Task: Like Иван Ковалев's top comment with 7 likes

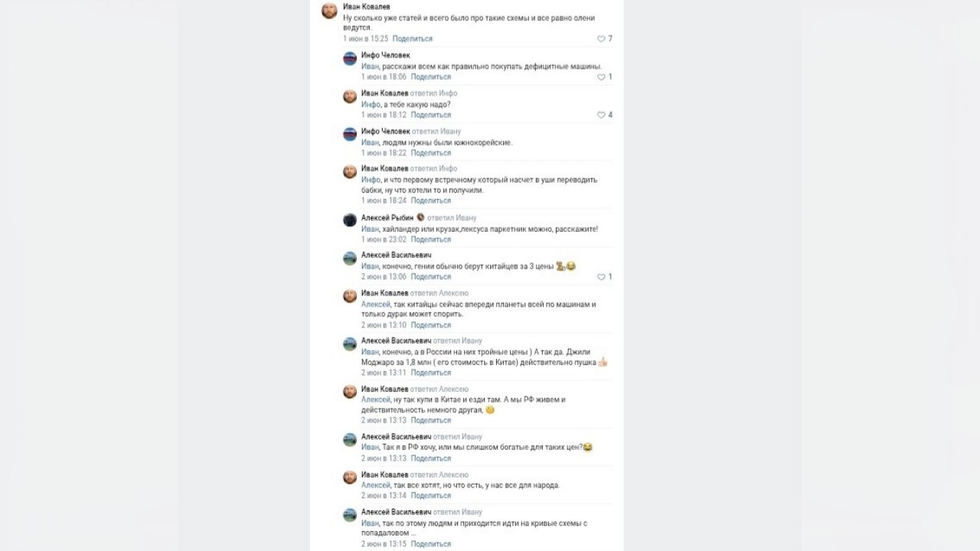Action: [x=601, y=39]
